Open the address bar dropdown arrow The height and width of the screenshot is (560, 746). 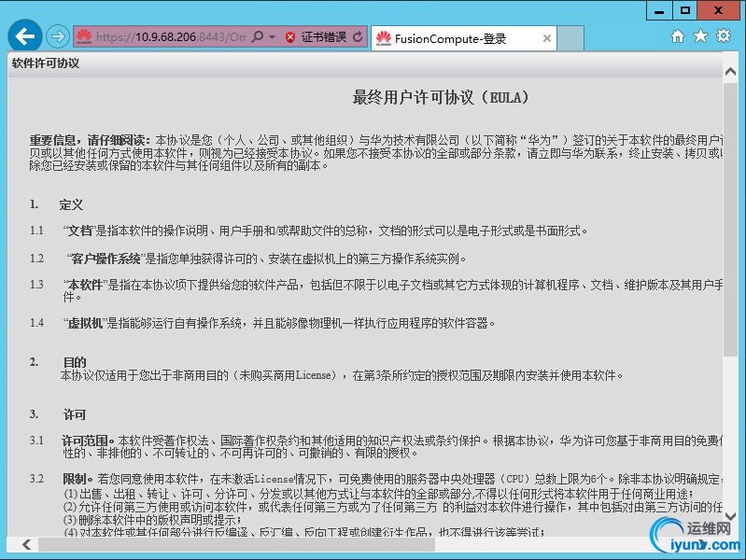(x=272, y=36)
